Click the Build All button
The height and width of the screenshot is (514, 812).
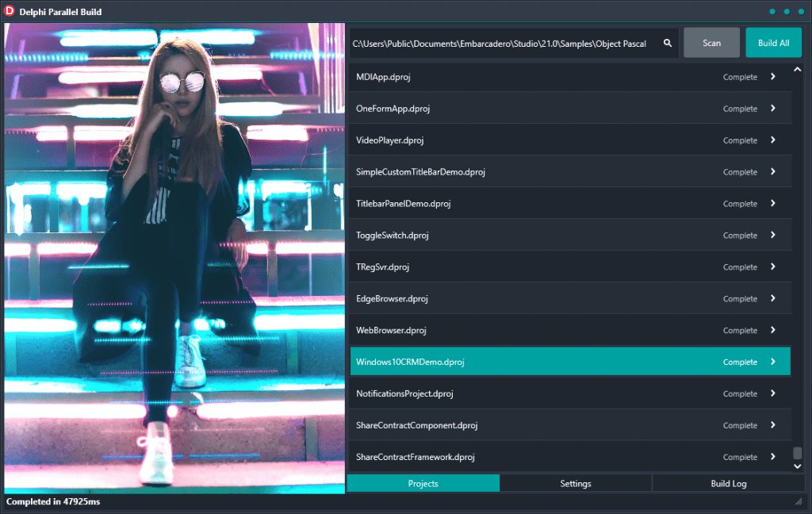[773, 43]
